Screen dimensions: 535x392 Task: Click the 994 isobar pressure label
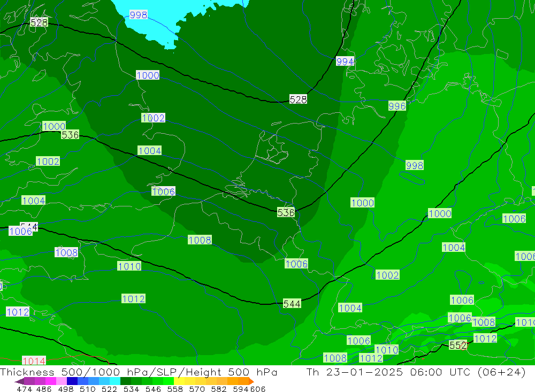345,62
